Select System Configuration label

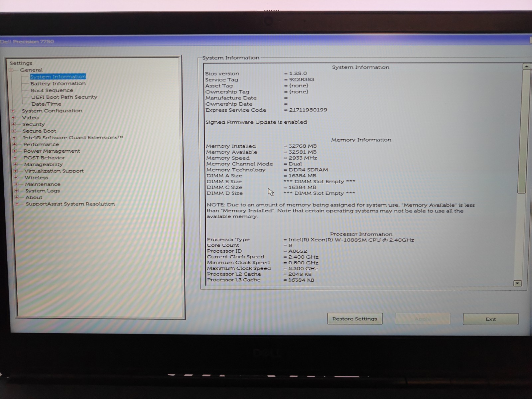(52, 111)
